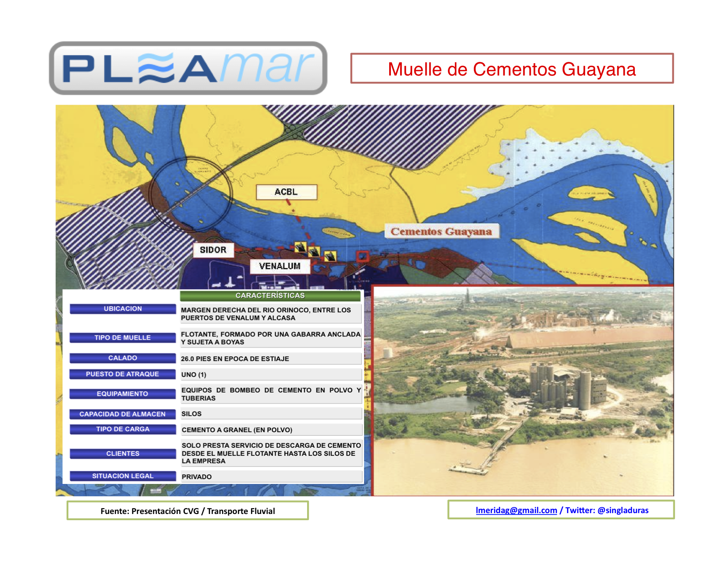Select the red square marker on the map
The image size is (728, 563).
coord(362,256)
